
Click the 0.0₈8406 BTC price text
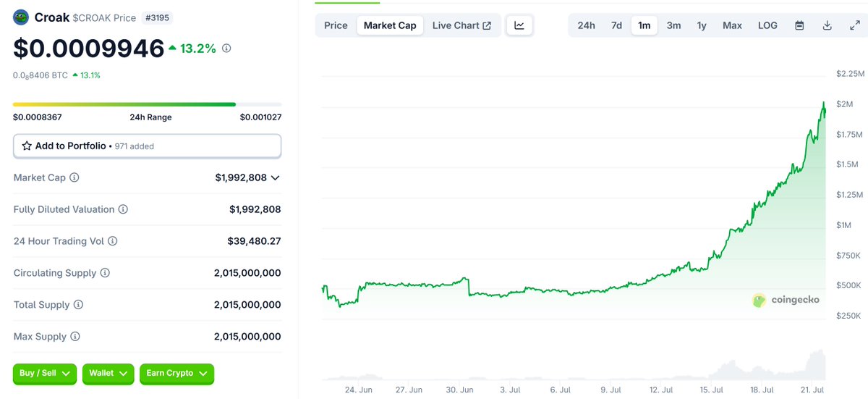[41, 75]
